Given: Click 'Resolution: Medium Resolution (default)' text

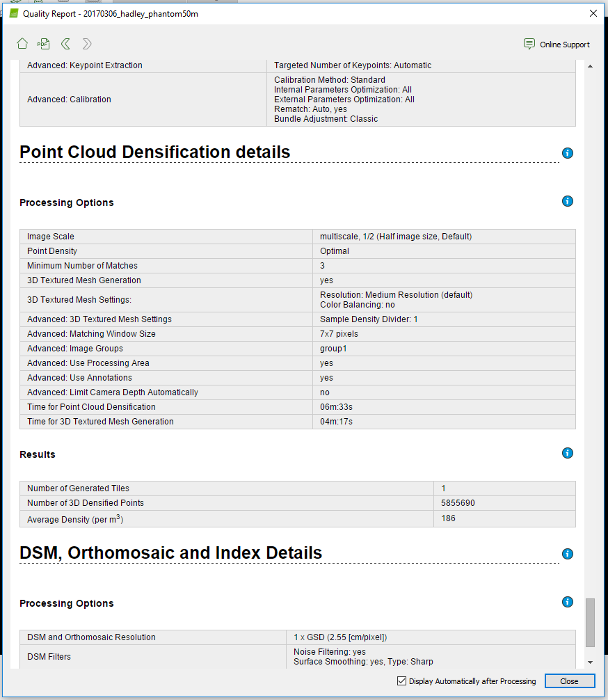Looking at the screenshot, I should 396,294.
